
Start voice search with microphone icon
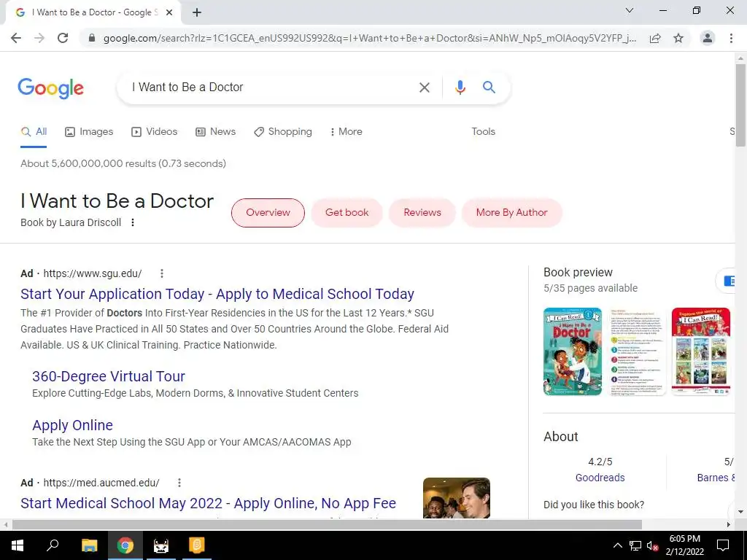[x=460, y=87]
